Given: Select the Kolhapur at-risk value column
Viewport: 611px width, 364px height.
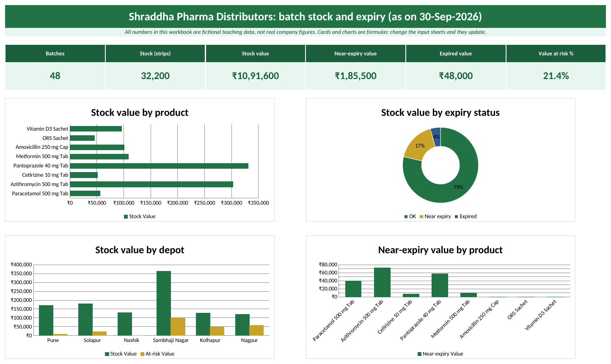Looking at the screenshot, I should tap(217, 331).
